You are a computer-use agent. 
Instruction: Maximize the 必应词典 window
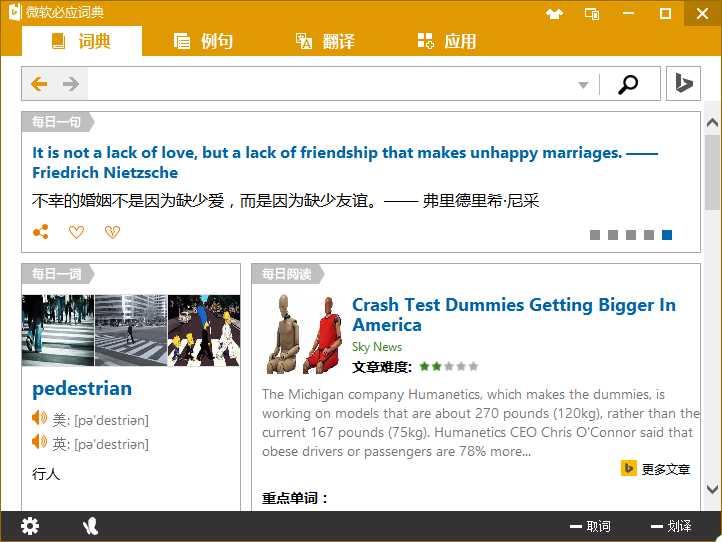[665, 13]
